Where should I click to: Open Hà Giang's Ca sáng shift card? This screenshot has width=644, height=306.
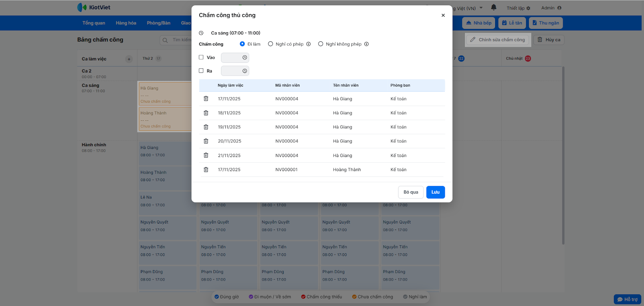coord(165,94)
